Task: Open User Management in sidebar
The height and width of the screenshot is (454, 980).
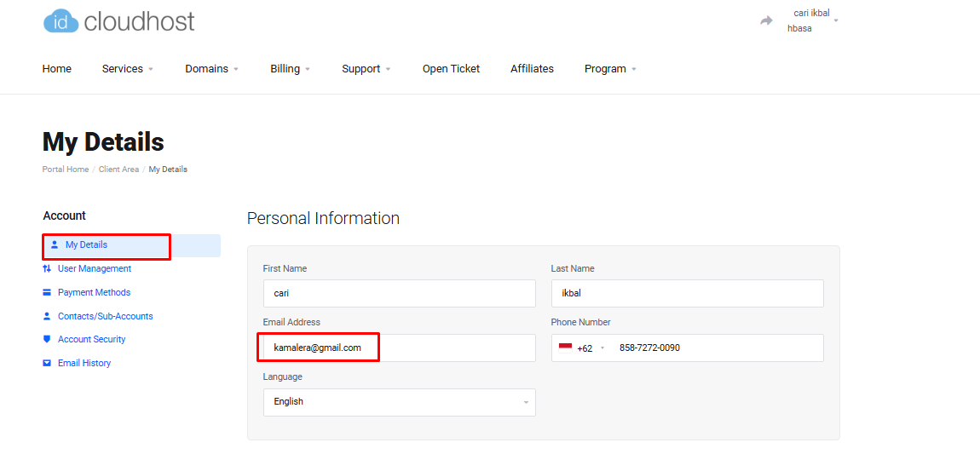Action: click(95, 268)
